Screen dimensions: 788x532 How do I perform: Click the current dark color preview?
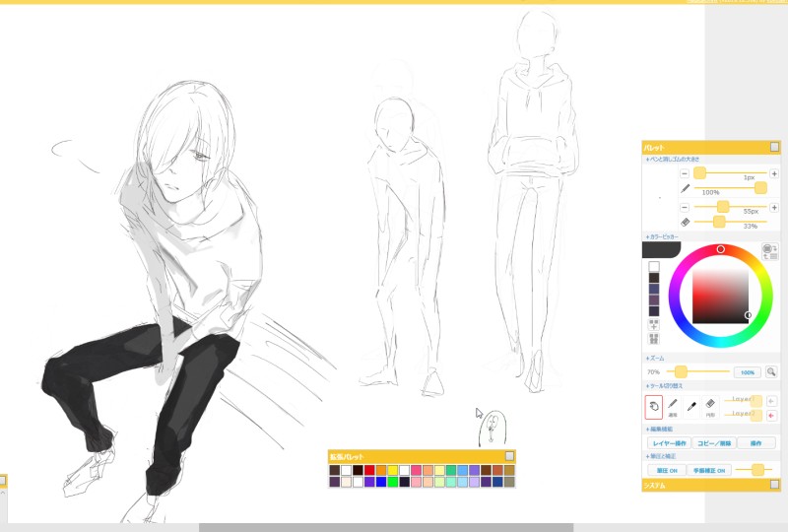[x=661, y=250]
